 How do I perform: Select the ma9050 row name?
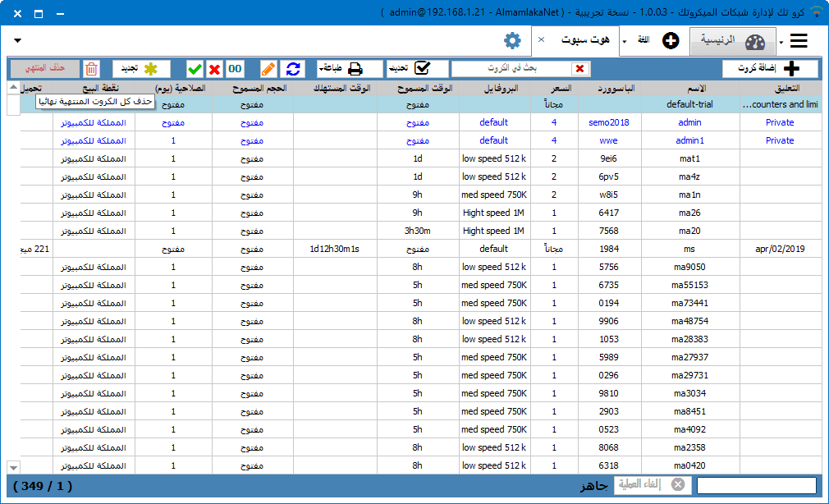pyautogui.click(x=689, y=267)
